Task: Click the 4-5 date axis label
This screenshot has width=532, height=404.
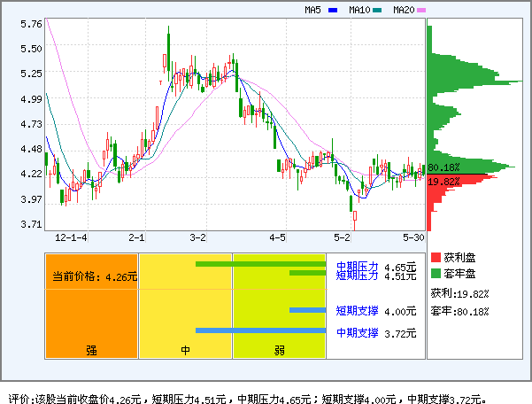Action: coord(277,237)
